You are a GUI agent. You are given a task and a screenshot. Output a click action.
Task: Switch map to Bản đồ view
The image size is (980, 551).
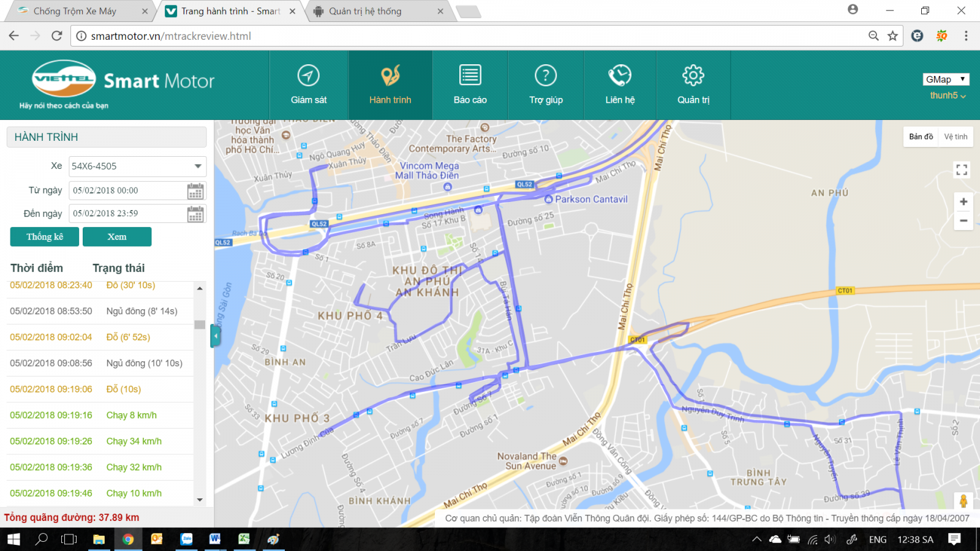point(921,137)
